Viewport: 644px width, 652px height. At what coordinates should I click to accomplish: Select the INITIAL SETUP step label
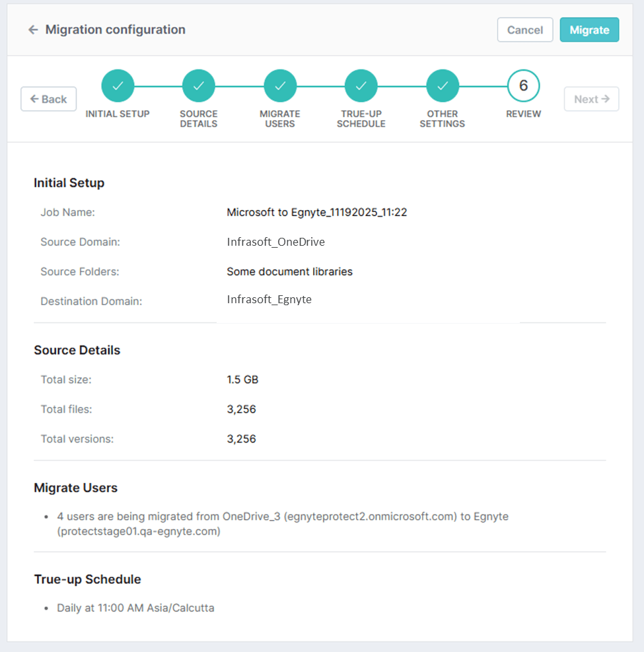pyautogui.click(x=118, y=114)
